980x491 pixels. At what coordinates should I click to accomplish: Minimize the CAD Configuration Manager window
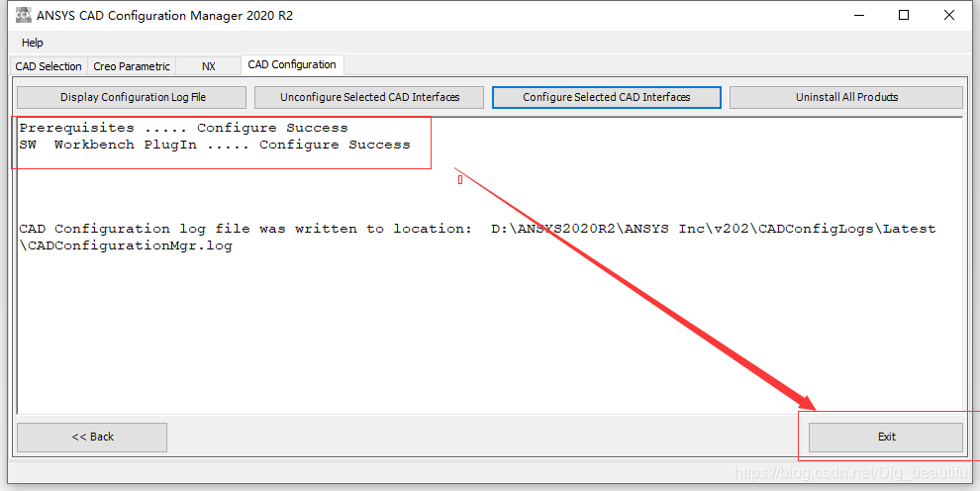coord(858,15)
